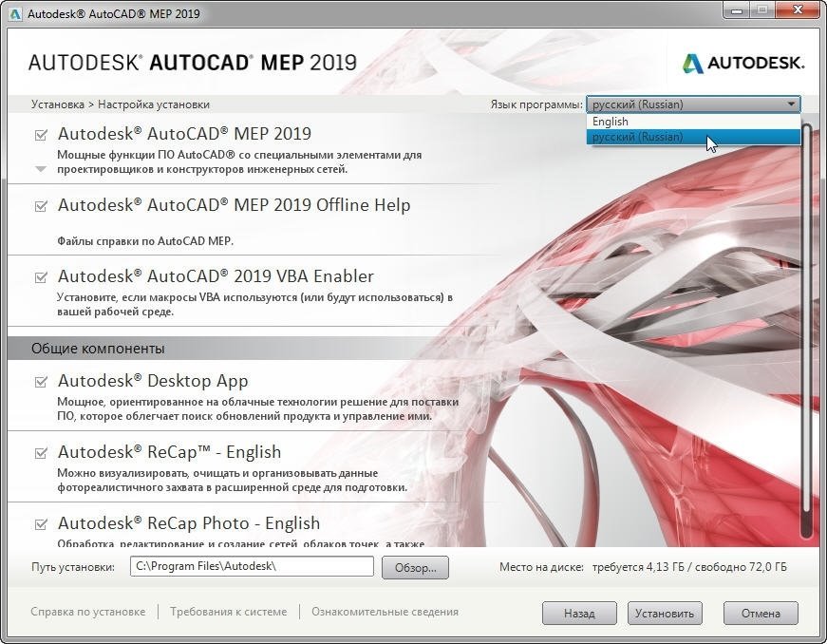Uncheck Autodesk AutoCAD MEP 2019 checkbox
This screenshot has height=644, width=827.
point(41,135)
